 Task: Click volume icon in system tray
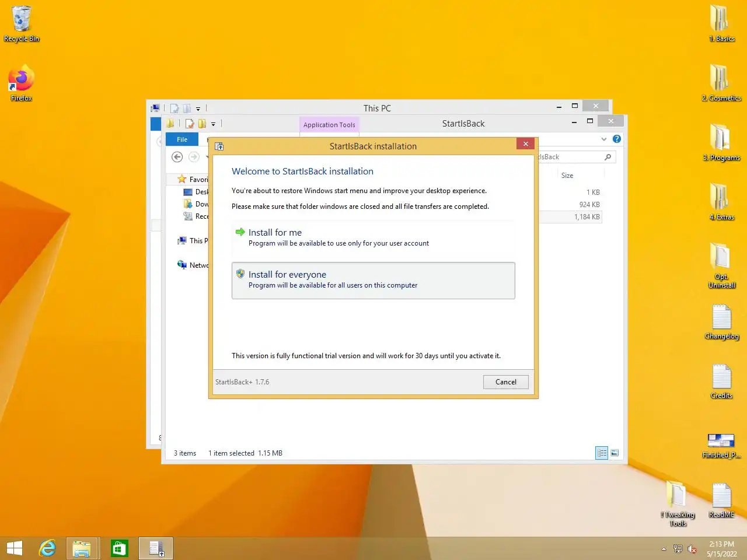click(x=692, y=549)
